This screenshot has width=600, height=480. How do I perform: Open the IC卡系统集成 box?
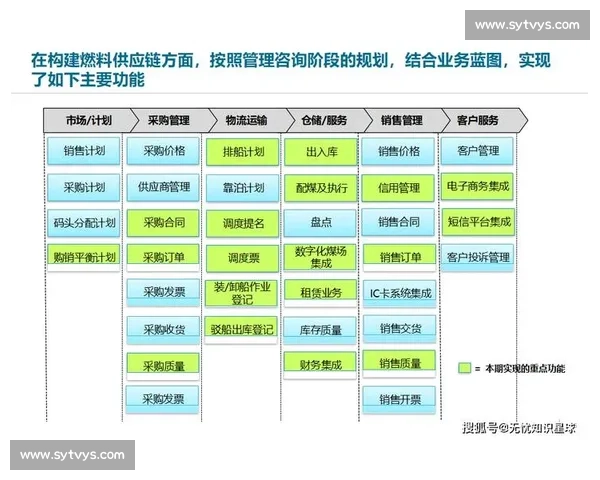coord(399,293)
